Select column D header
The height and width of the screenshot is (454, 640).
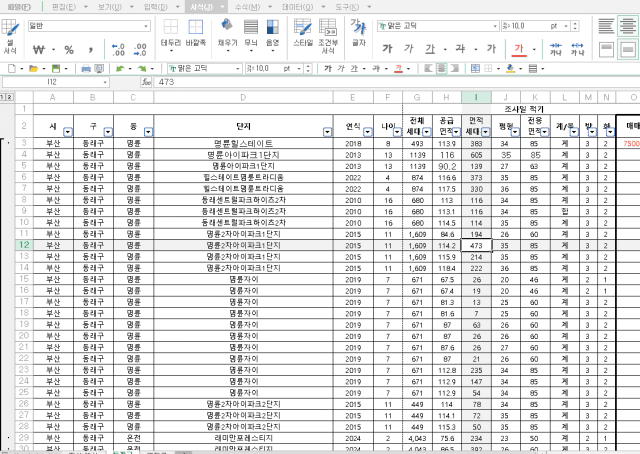(x=243, y=97)
